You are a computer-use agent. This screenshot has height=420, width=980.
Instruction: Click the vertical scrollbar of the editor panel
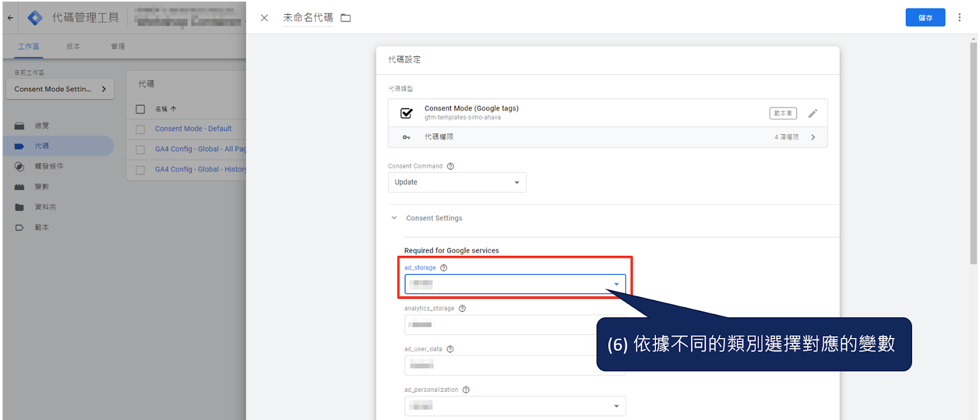click(974, 153)
